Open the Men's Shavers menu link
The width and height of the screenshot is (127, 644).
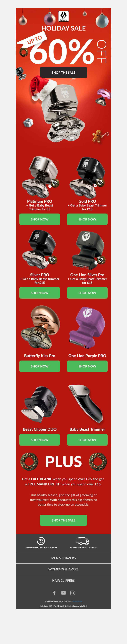click(63, 558)
